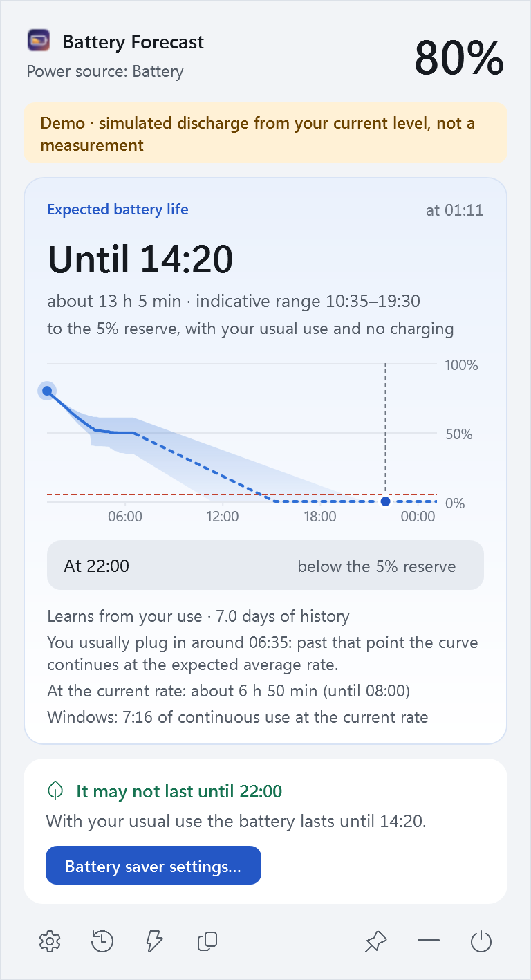The image size is (531, 980).
Task: Click the 'It may not last until 22:00' heading
Action: [179, 791]
